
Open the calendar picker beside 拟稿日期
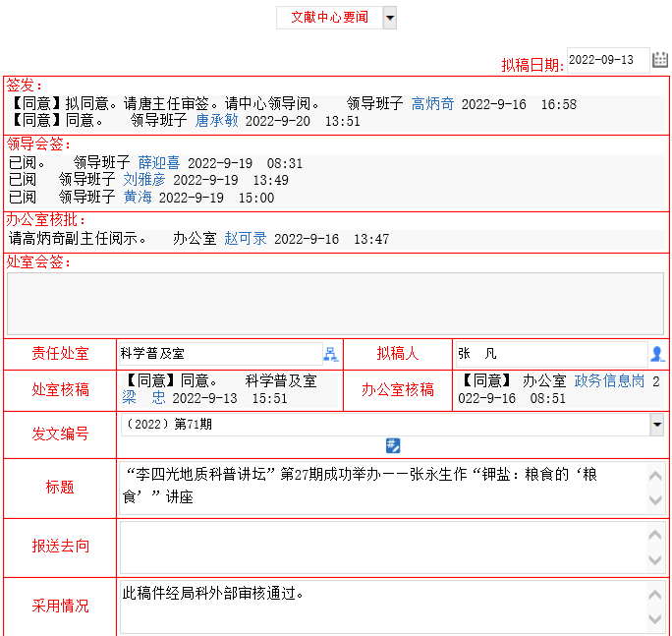660,60
